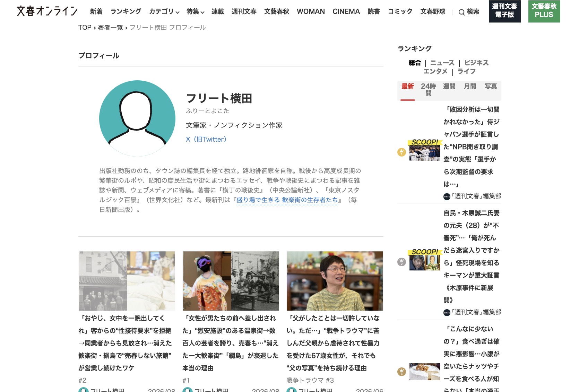Read the 「女性が男たちの前へ差し出された」 article headline
The image size is (579, 392).
point(231,343)
